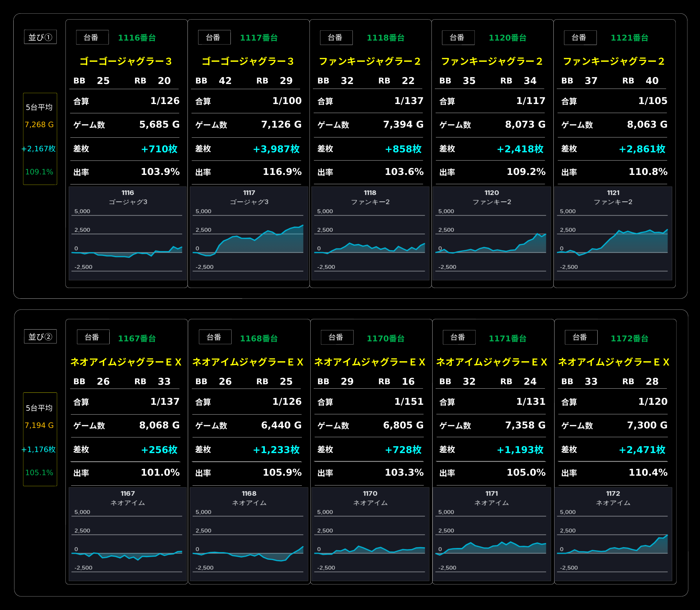Click the 1172番台 machine number

point(630,338)
